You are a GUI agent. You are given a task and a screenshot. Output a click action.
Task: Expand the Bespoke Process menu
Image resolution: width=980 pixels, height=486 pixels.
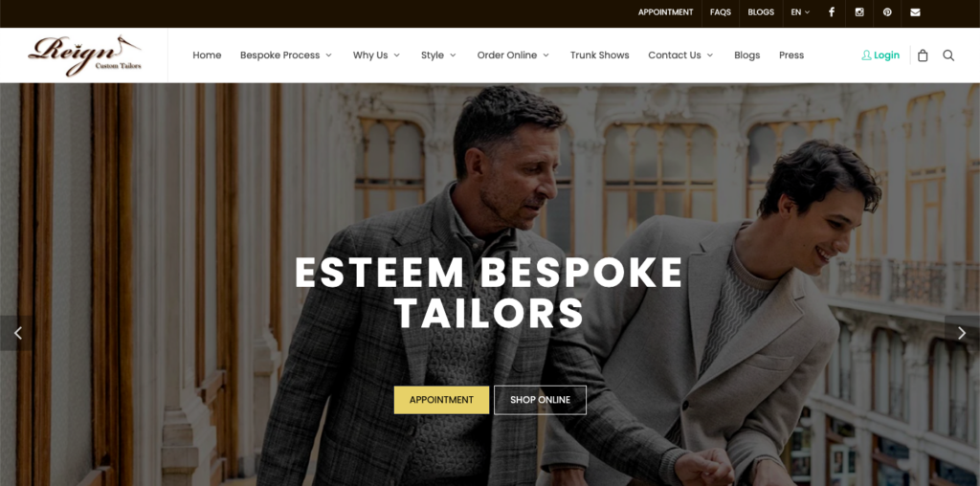(x=286, y=55)
